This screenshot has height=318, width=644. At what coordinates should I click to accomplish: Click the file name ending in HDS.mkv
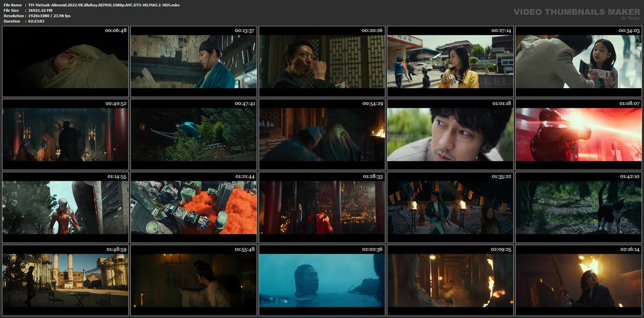(x=104, y=5)
